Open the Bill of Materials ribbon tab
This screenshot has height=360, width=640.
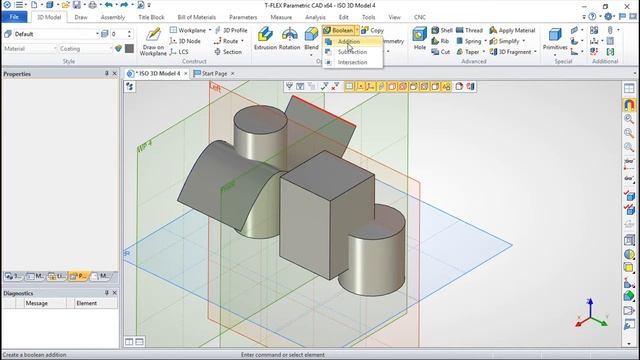coord(196,17)
